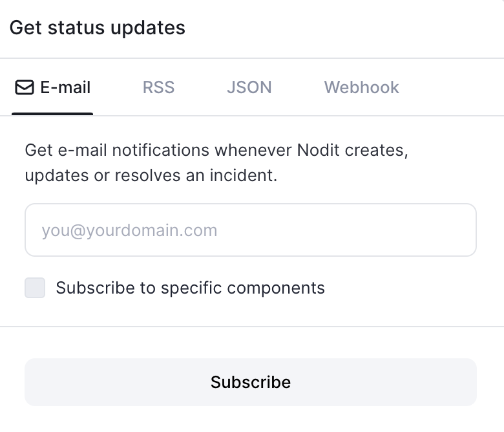The width and height of the screenshot is (504, 432).
Task: Select the Webhook tab
Action: coord(361,87)
